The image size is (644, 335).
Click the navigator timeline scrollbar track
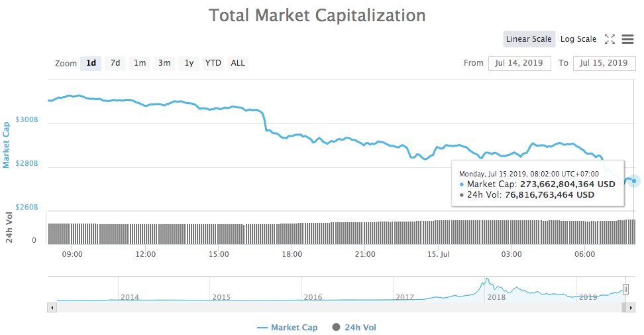click(x=331, y=308)
